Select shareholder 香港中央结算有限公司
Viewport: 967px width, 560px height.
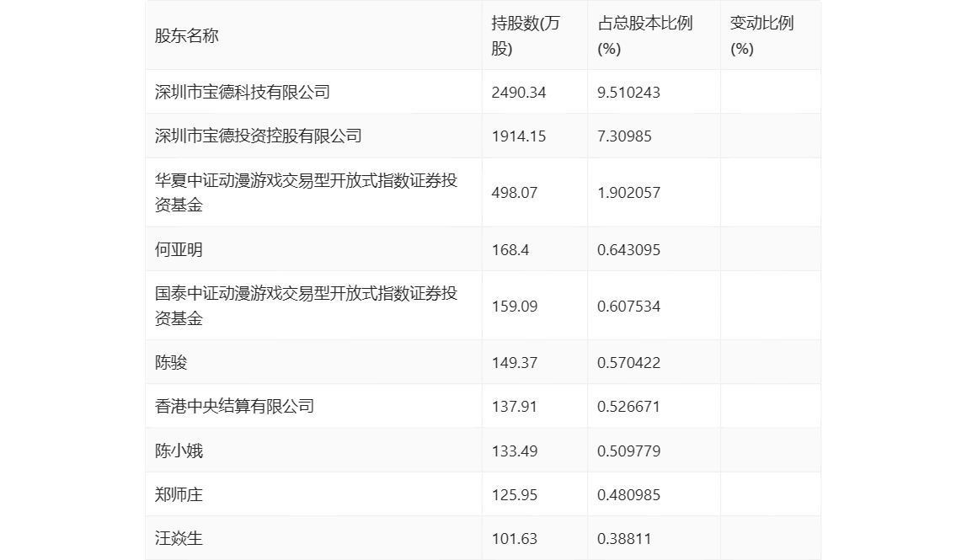234,407
